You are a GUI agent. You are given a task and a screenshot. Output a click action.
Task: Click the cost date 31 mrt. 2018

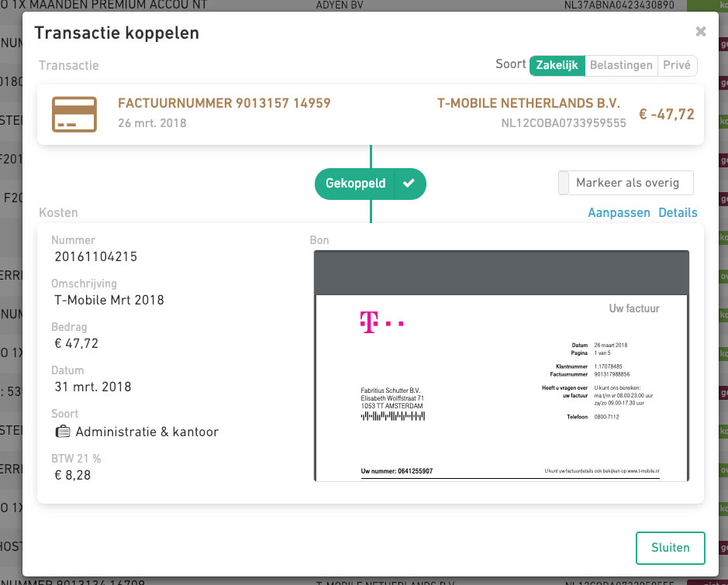(x=93, y=387)
